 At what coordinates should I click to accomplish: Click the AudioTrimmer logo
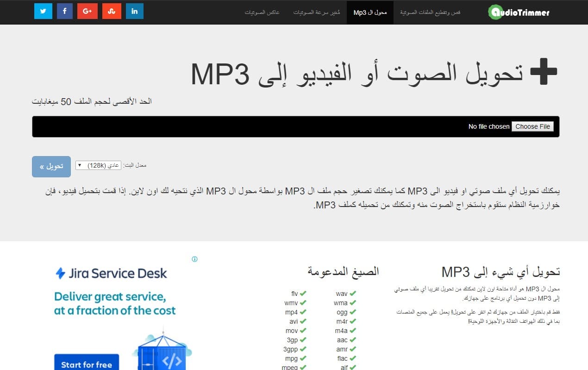point(519,12)
